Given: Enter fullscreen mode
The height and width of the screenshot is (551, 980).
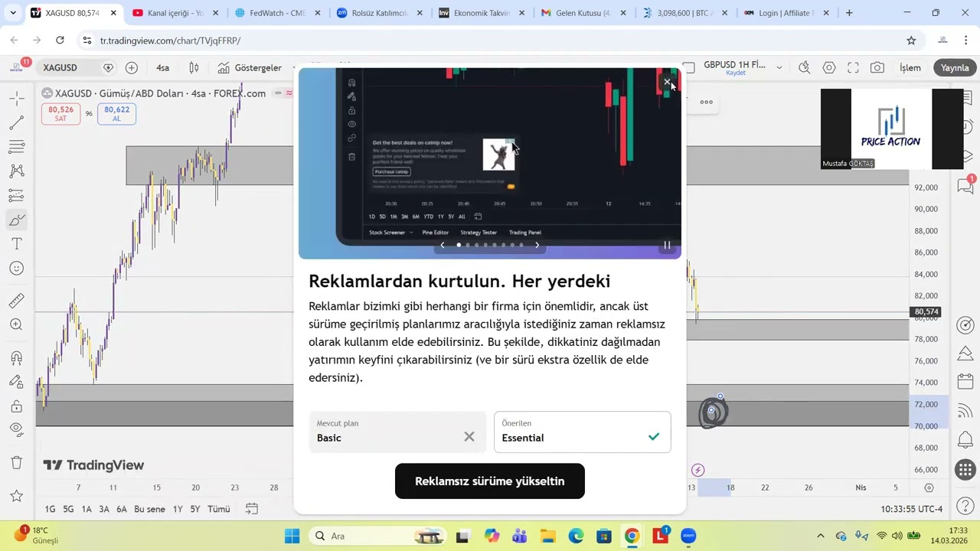Looking at the screenshot, I should pos(853,67).
